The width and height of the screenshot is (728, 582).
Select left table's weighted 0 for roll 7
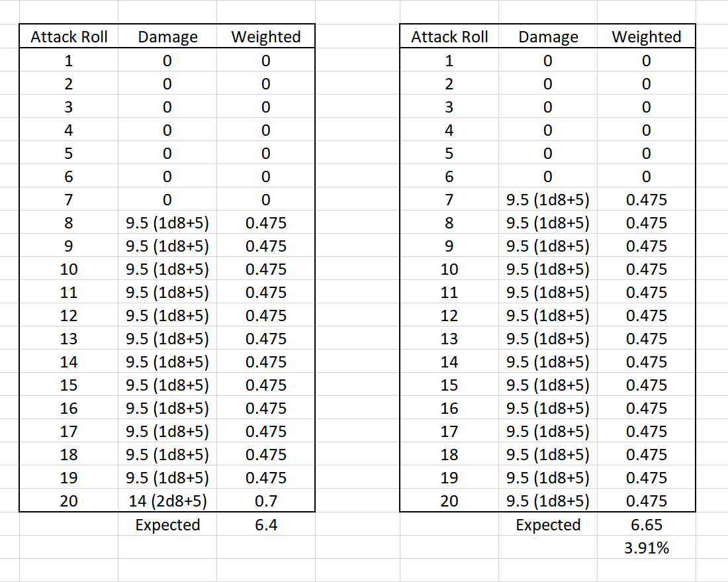[265, 200]
